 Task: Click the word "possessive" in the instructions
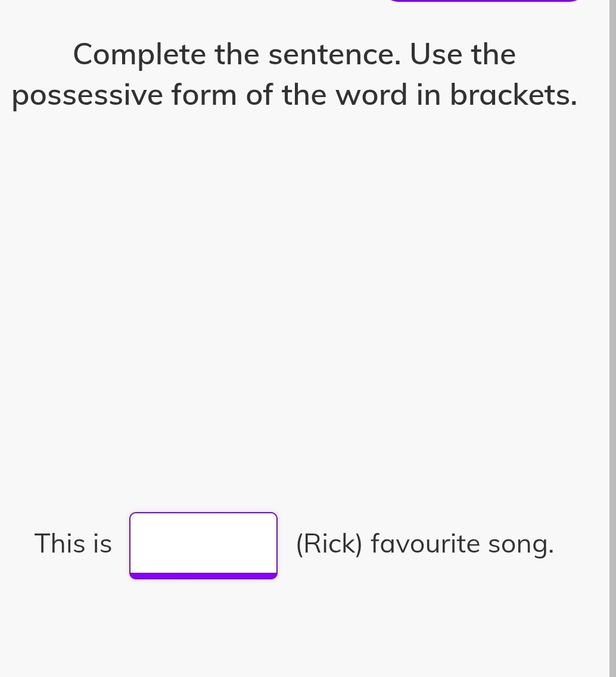[87, 95]
